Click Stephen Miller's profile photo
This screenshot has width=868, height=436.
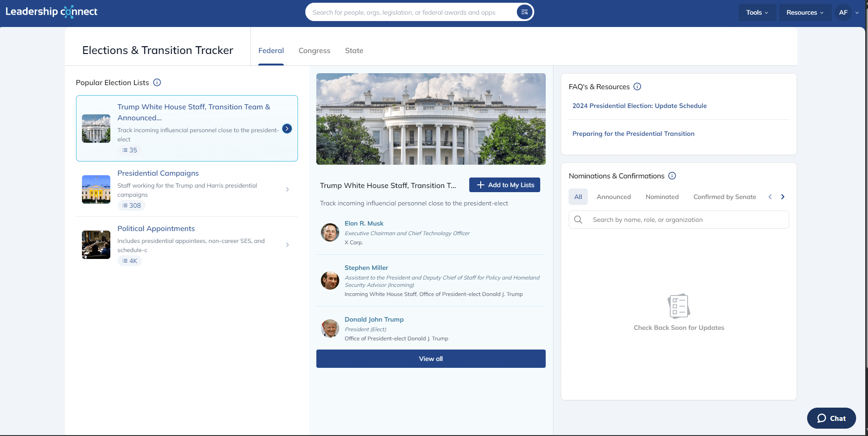330,280
